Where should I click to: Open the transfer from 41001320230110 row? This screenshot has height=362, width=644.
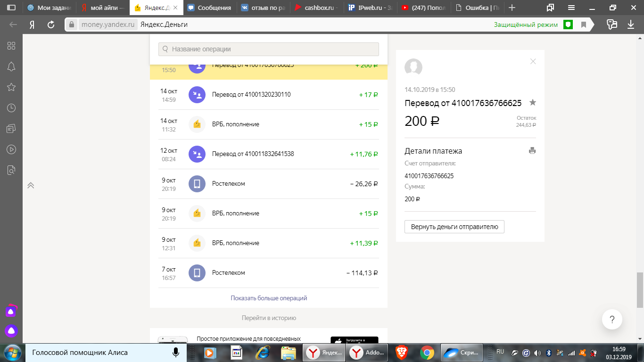pos(269,95)
